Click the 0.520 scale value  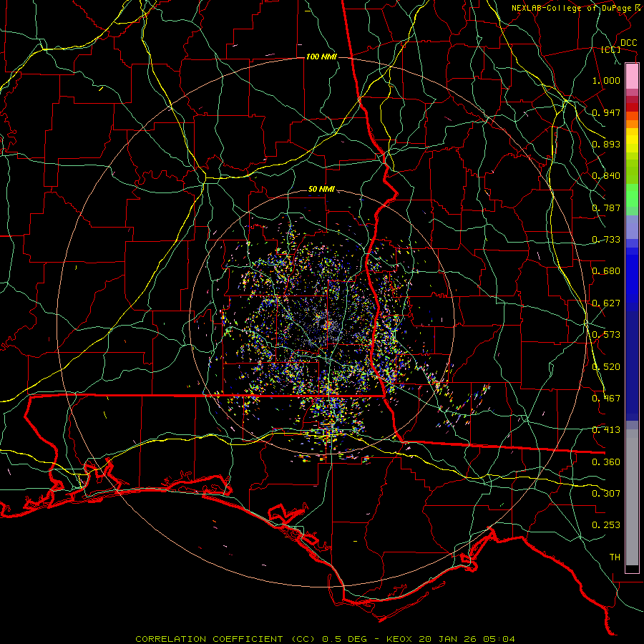click(606, 367)
